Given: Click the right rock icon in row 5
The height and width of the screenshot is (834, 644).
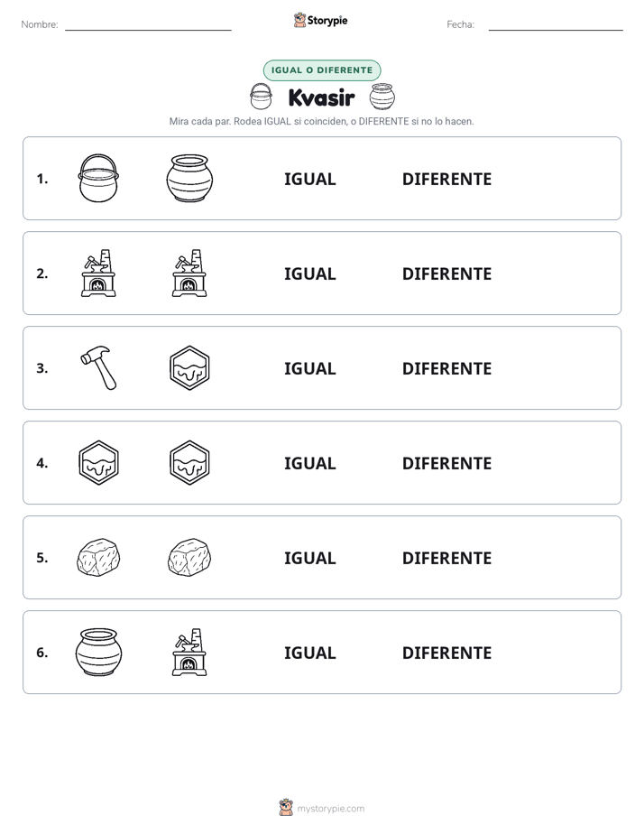Looking at the screenshot, I should pyautogui.click(x=189, y=557).
